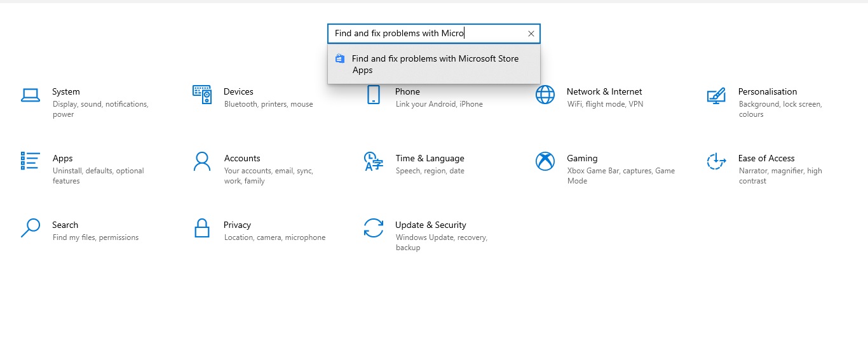Viewport: 868px width, 346px height.
Task: Open the Apps category title
Action: coord(62,158)
